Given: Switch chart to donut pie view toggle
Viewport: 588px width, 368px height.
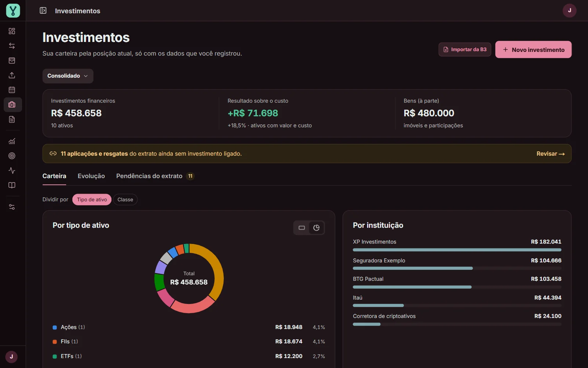Looking at the screenshot, I should [x=316, y=228].
